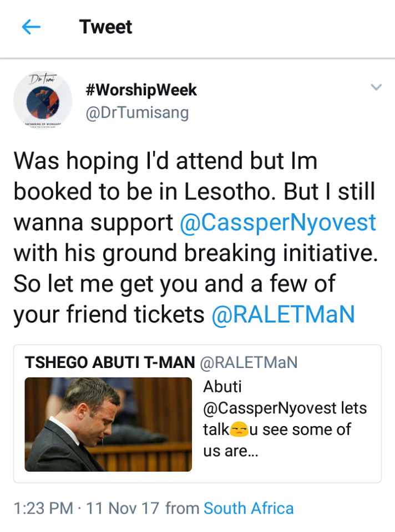
Task: Click the 1:23 PM timestamp
Action: tap(43, 508)
